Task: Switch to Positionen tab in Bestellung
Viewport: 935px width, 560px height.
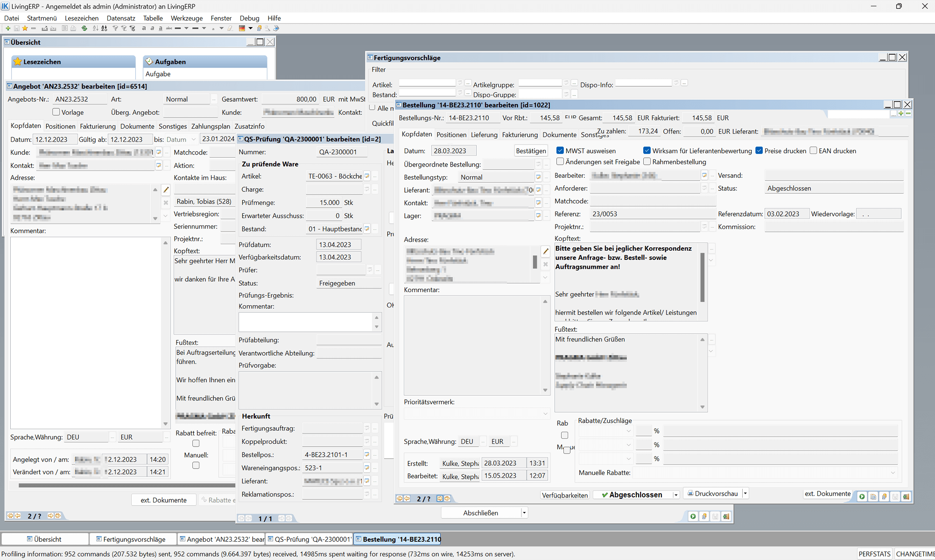Action: [451, 134]
